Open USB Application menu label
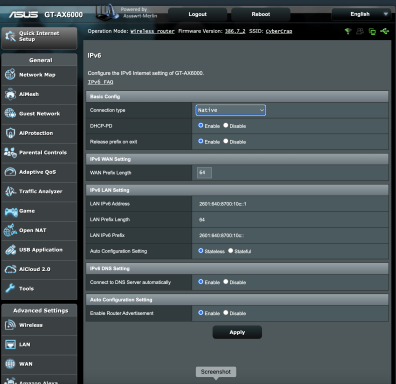This screenshot has width=396, height=384. click(x=41, y=250)
